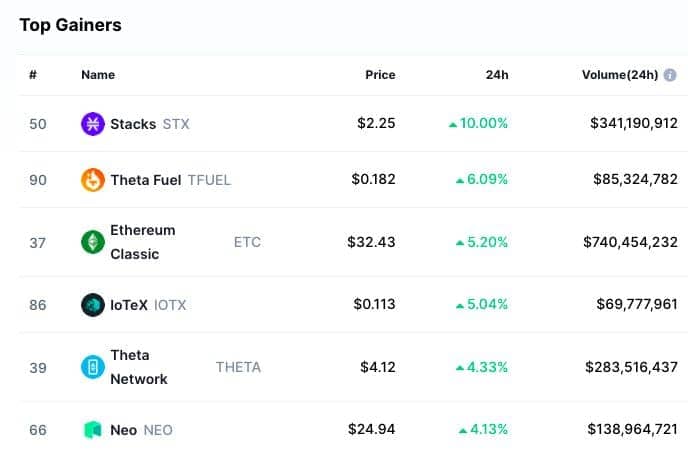The image size is (688, 452).
Task: Click the Theta Network blue icon
Action: (x=93, y=367)
